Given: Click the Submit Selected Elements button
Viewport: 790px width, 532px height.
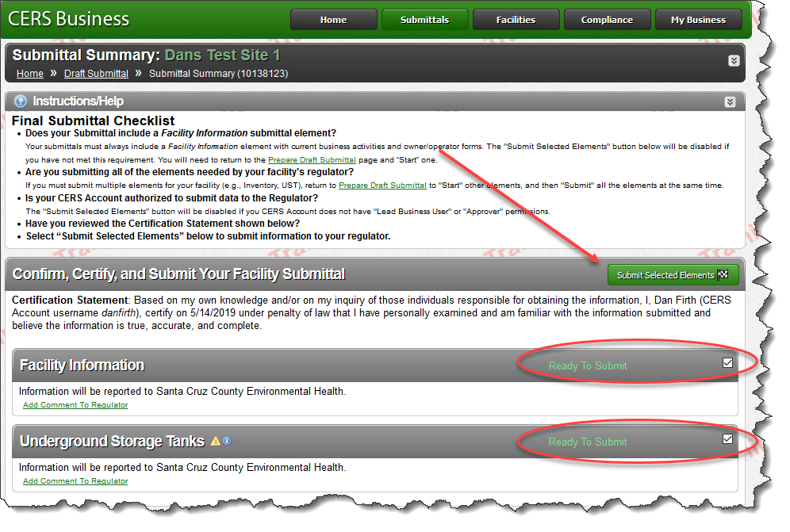Looking at the screenshot, I should (673, 275).
